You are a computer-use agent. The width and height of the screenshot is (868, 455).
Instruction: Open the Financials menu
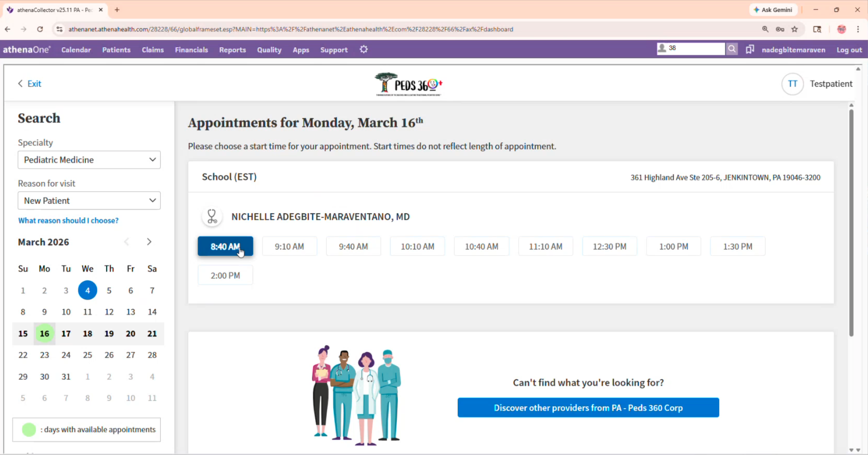click(x=191, y=50)
